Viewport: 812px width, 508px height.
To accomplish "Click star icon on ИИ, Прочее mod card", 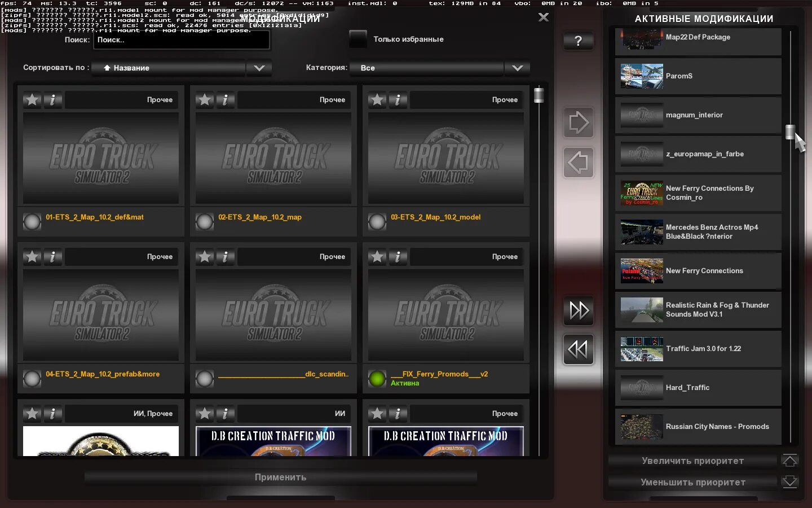I will coord(32,414).
